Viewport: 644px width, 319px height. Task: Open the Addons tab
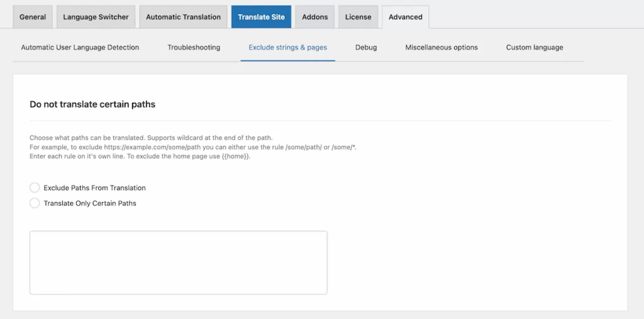[x=315, y=17]
